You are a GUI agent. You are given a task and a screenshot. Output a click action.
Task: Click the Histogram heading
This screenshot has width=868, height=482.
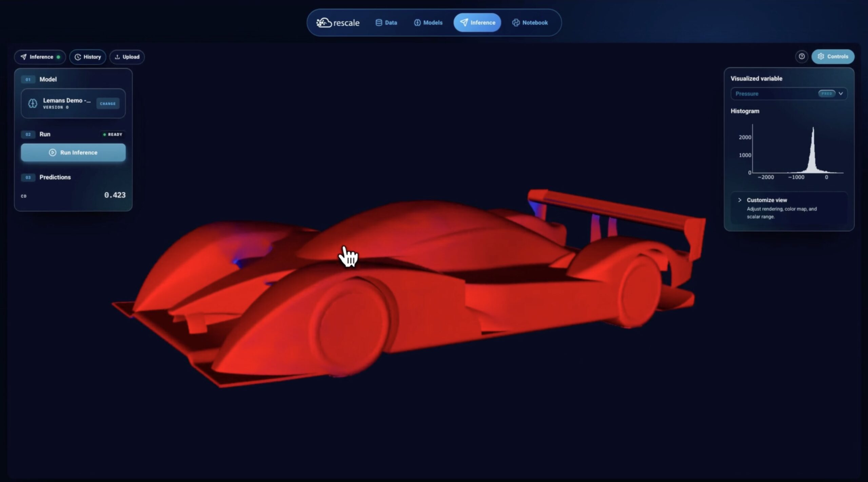click(745, 111)
